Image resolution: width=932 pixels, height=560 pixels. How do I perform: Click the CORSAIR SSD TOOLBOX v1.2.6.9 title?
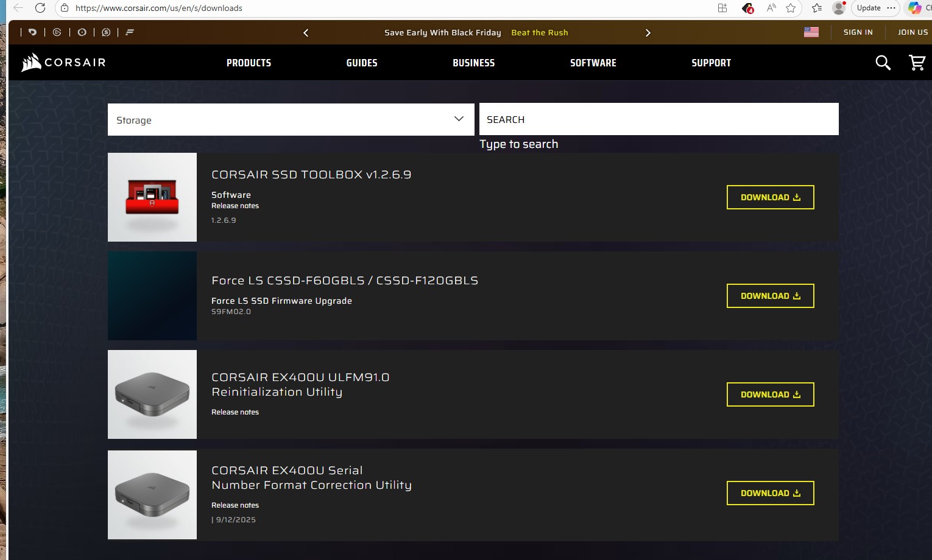311,175
